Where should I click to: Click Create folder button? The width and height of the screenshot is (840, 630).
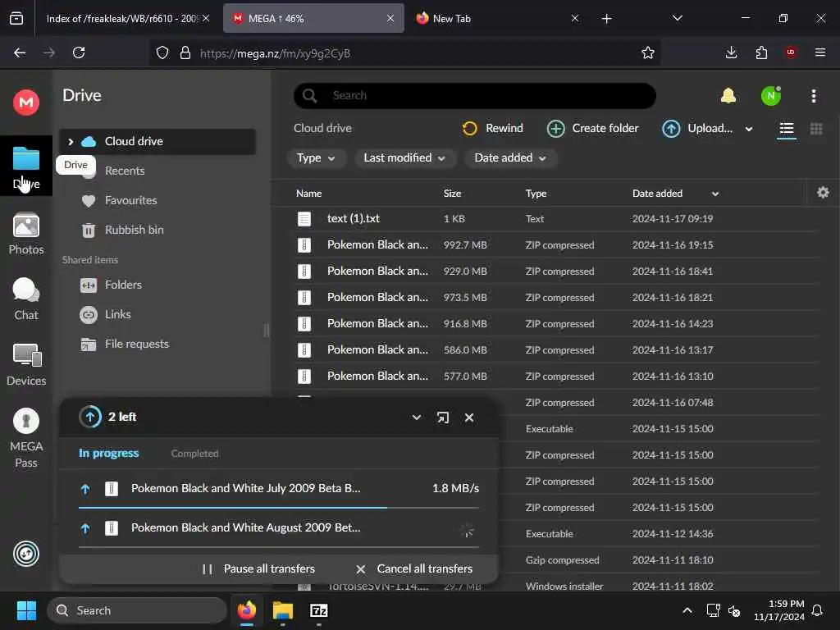coord(592,129)
